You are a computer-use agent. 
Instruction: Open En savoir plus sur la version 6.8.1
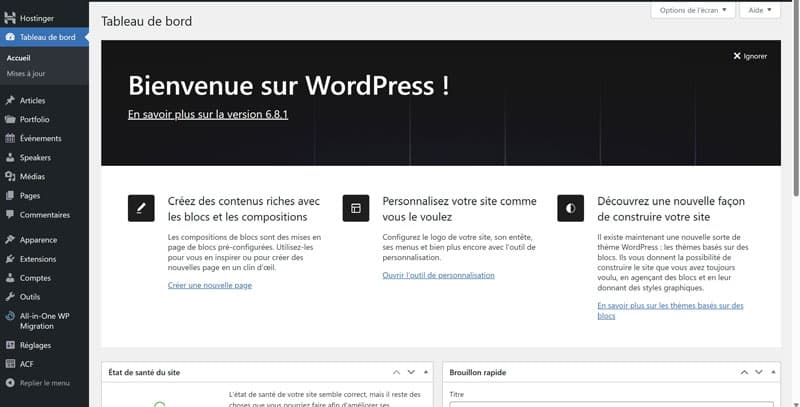tap(208, 114)
